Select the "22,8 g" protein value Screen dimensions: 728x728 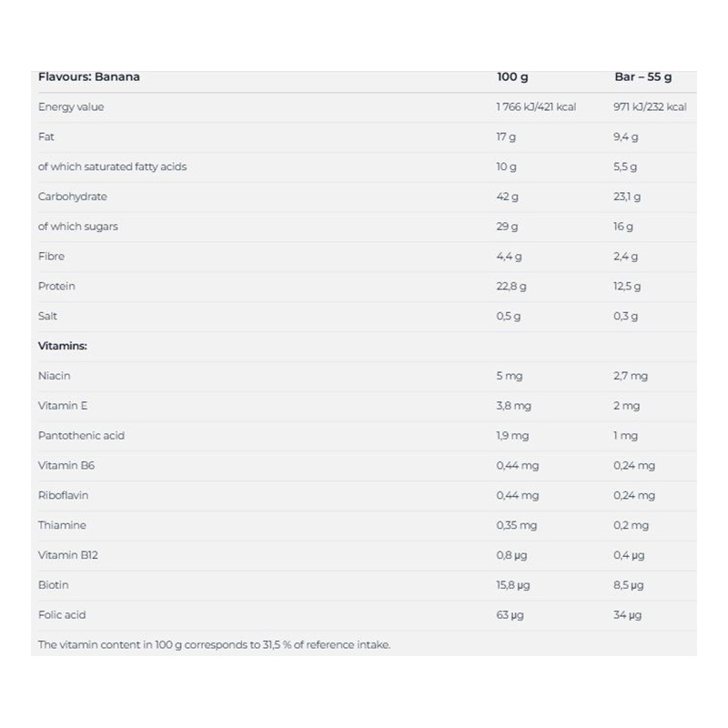pyautogui.click(x=511, y=286)
